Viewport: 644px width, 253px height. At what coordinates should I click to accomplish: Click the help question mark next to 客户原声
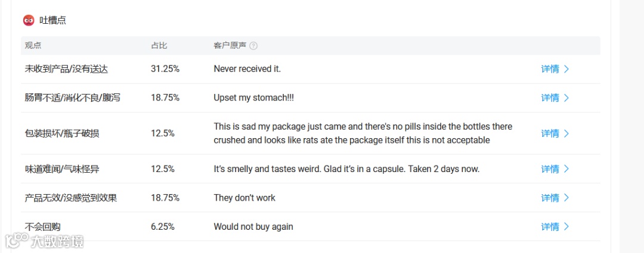pyautogui.click(x=253, y=46)
